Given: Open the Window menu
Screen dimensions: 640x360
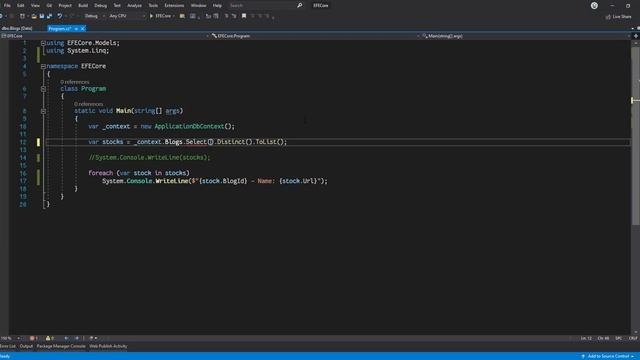Looking at the screenshot, I should (198, 5).
